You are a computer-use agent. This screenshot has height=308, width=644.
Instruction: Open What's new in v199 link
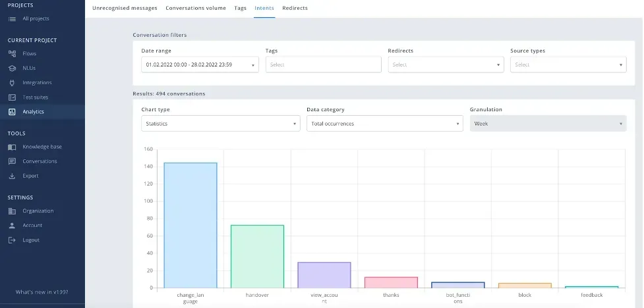point(42,292)
